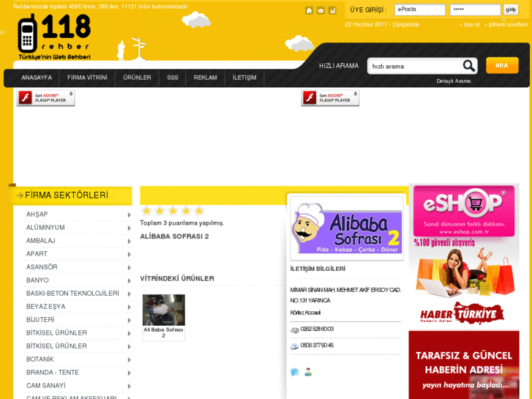532x399 pixels.
Task: Rate with the first star
Action: coord(146,211)
